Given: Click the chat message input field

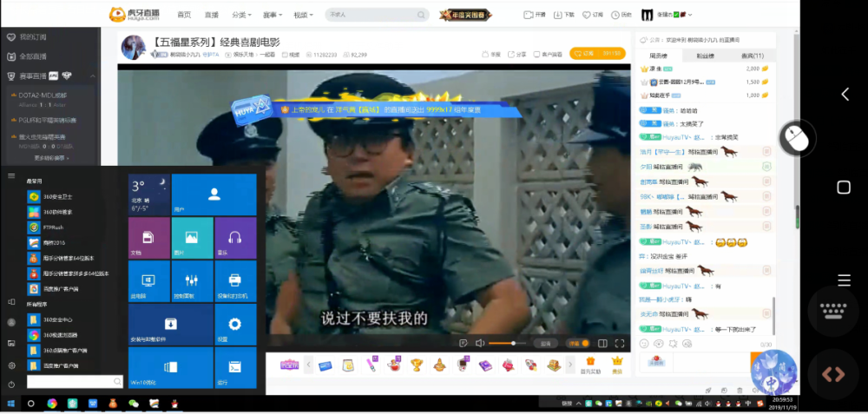Looking at the screenshot, I should pyautogui.click(x=712, y=362).
